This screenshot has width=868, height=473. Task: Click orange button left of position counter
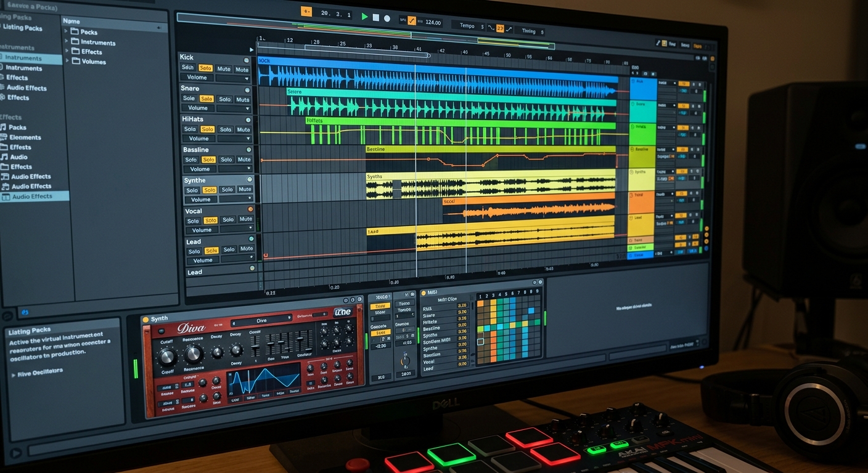(306, 11)
